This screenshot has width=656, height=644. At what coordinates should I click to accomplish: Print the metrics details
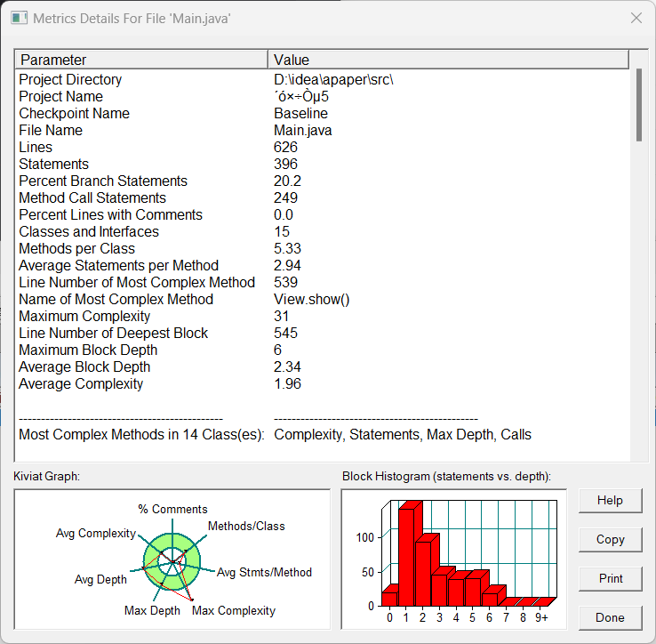click(610, 579)
